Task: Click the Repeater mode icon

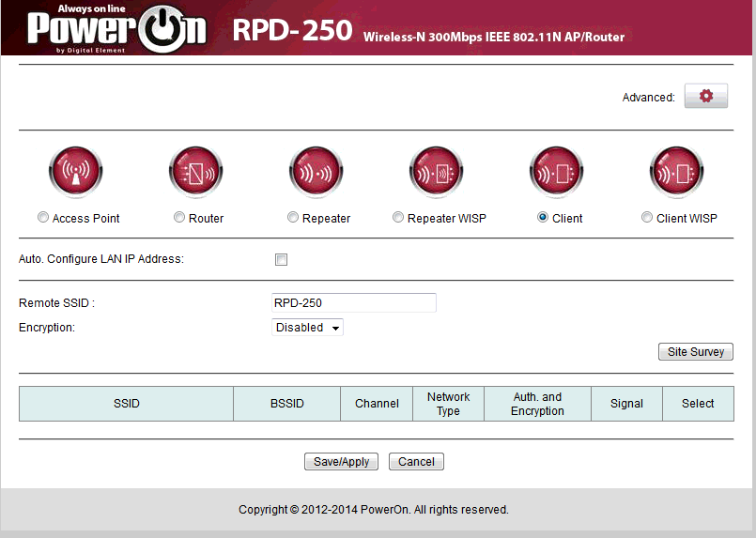Action: click(316, 172)
